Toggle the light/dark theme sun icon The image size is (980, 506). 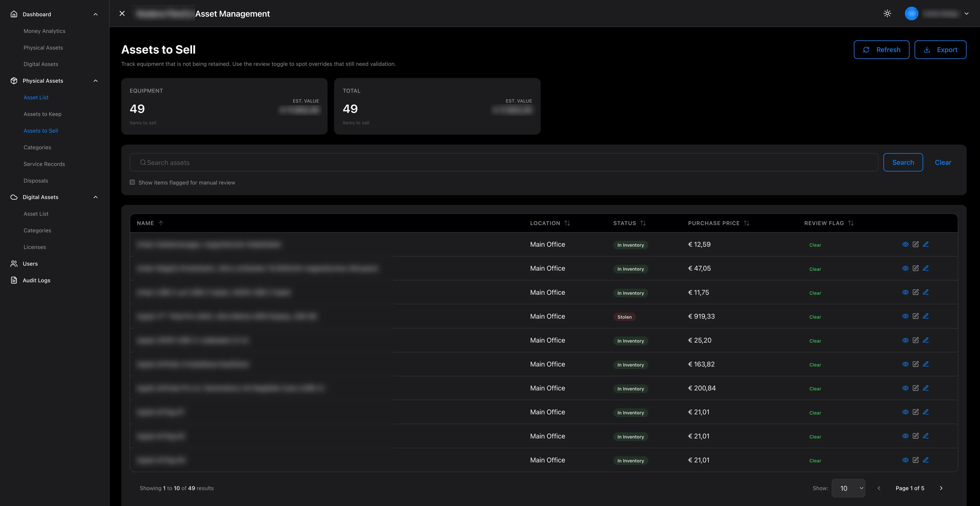coord(887,14)
